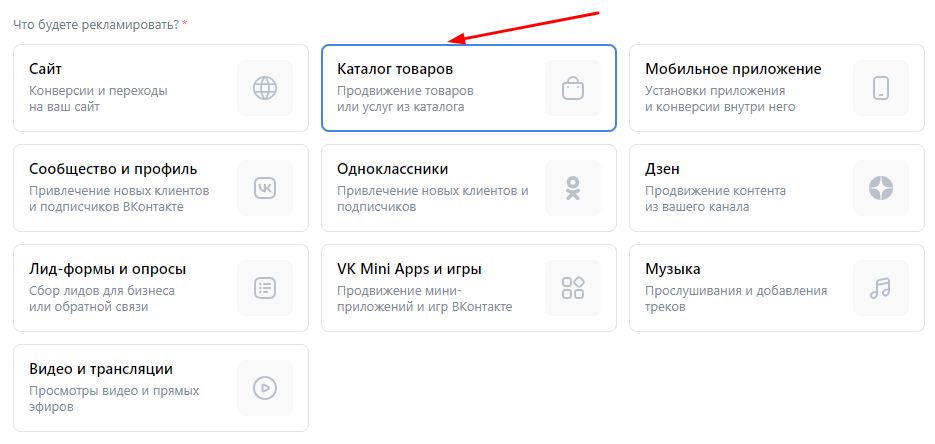Select Лид-формы и опросы title

(108, 269)
